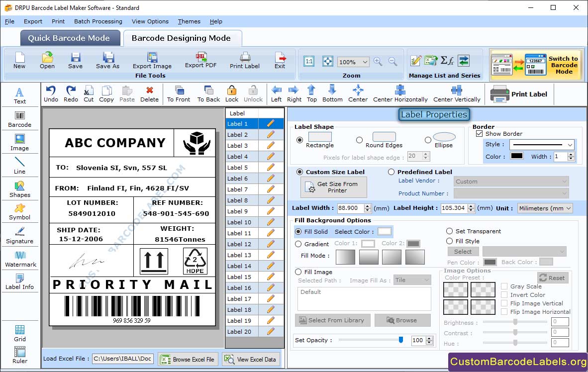Click the Print Label button with printer
Image resolution: width=588 pixels, height=372 pixels.
(x=519, y=94)
